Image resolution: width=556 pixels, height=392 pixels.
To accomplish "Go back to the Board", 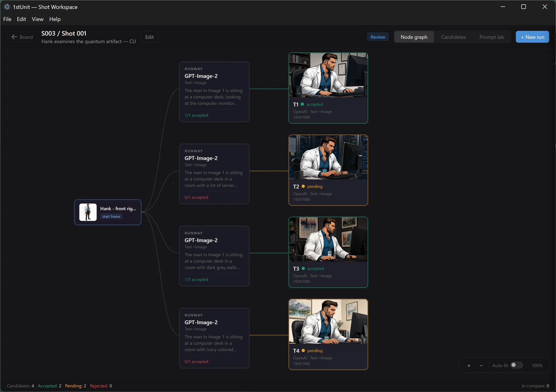I will click(x=22, y=37).
